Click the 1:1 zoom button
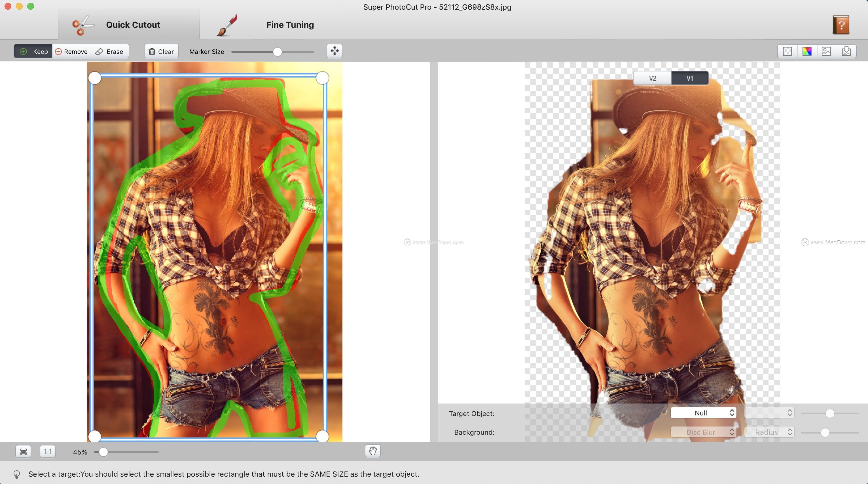This screenshot has width=868, height=484. point(48,451)
